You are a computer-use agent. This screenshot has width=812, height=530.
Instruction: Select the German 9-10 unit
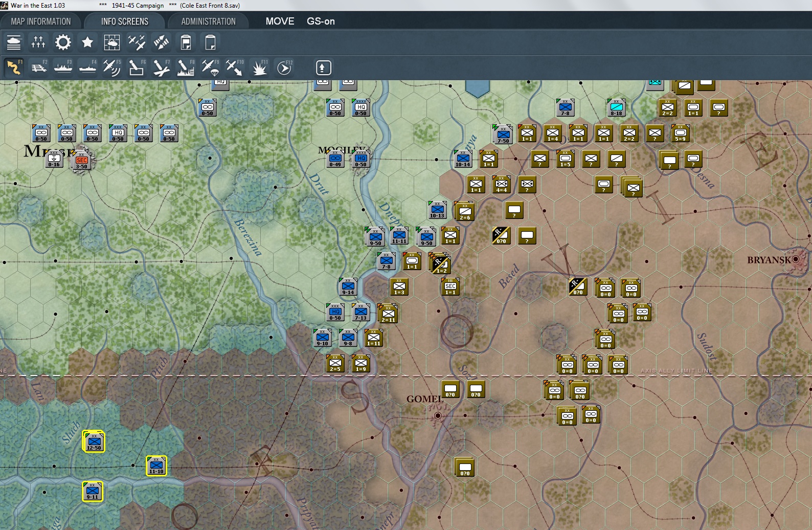(x=322, y=338)
